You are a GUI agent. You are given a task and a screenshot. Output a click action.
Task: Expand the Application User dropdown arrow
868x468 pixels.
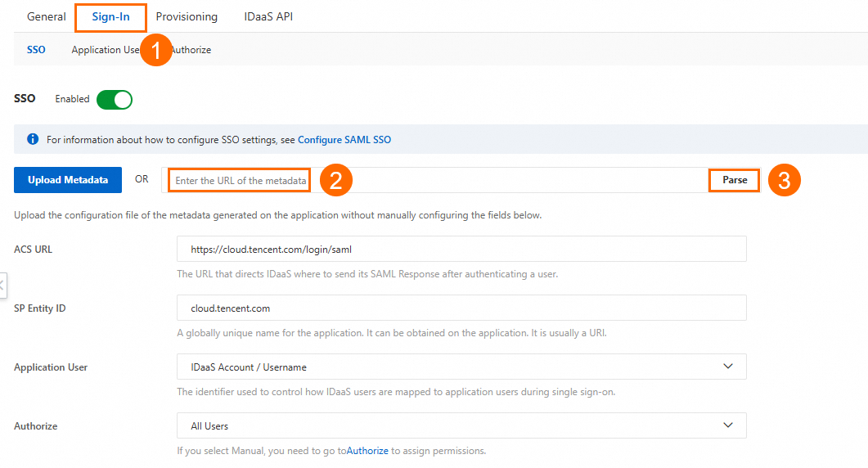click(728, 367)
